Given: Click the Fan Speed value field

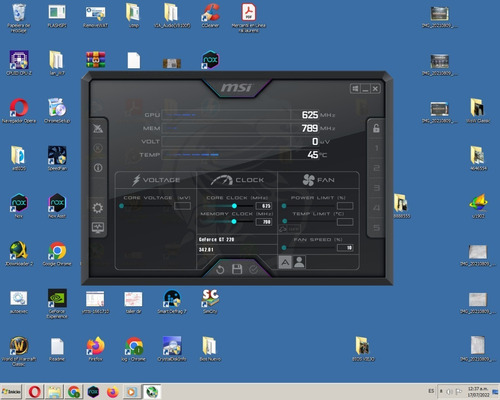Looking at the screenshot, I should [x=345, y=248].
